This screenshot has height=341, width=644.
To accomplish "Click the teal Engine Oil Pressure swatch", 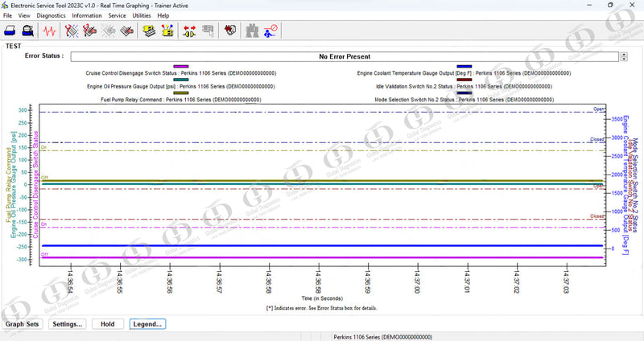I will tap(180, 80).
